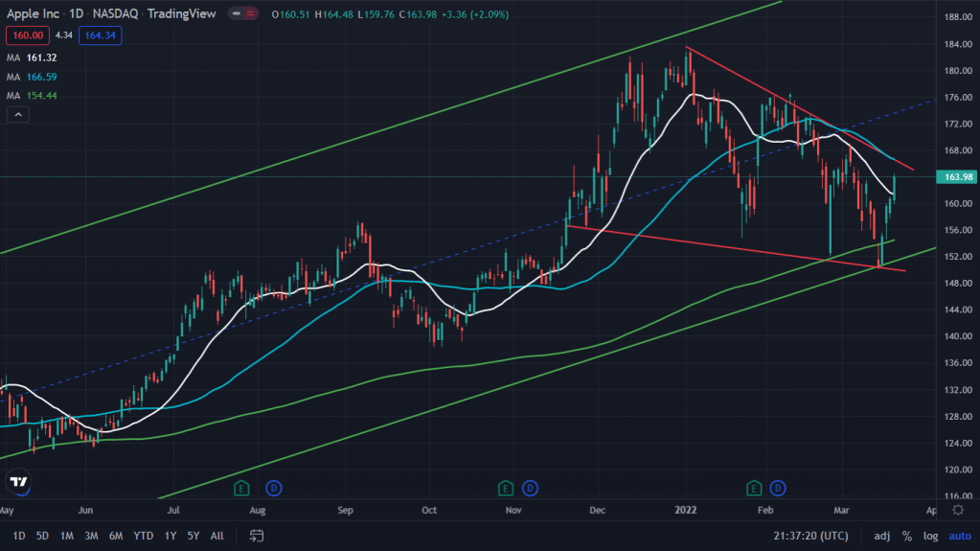The image size is (980, 551).
Task: Click the August earnings E marker
Action: click(x=243, y=488)
